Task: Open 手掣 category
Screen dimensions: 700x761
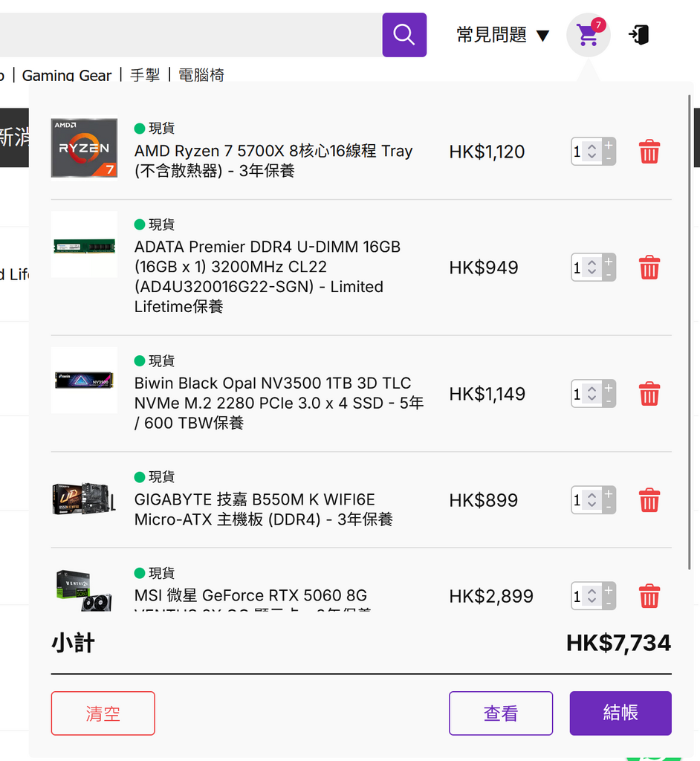Action: [145, 76]
